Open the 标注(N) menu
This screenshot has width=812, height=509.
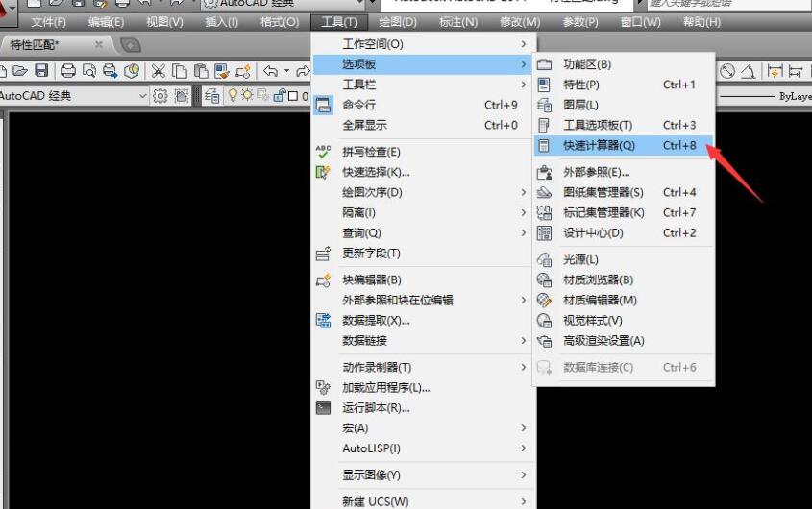coord(458,22)
